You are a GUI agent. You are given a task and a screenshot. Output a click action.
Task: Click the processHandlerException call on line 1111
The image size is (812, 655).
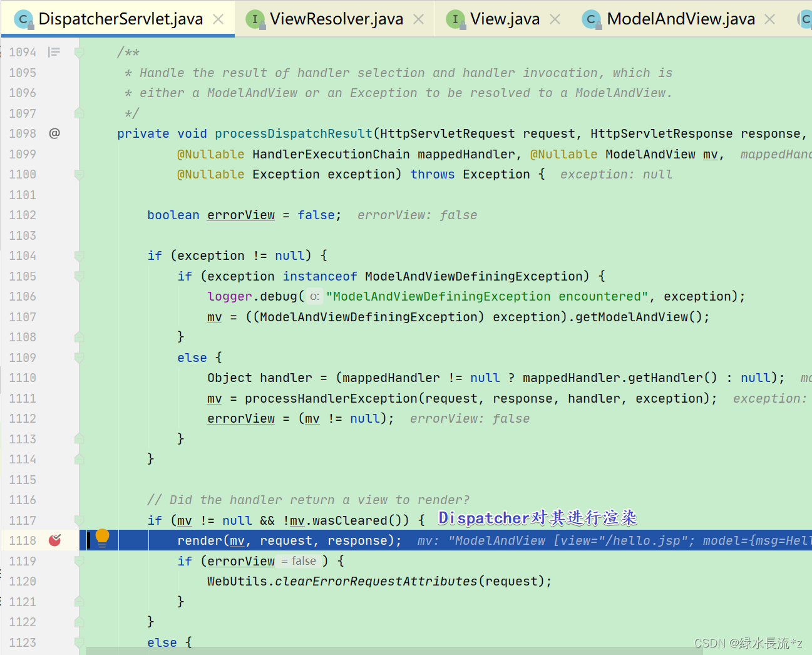pos(331,398)
